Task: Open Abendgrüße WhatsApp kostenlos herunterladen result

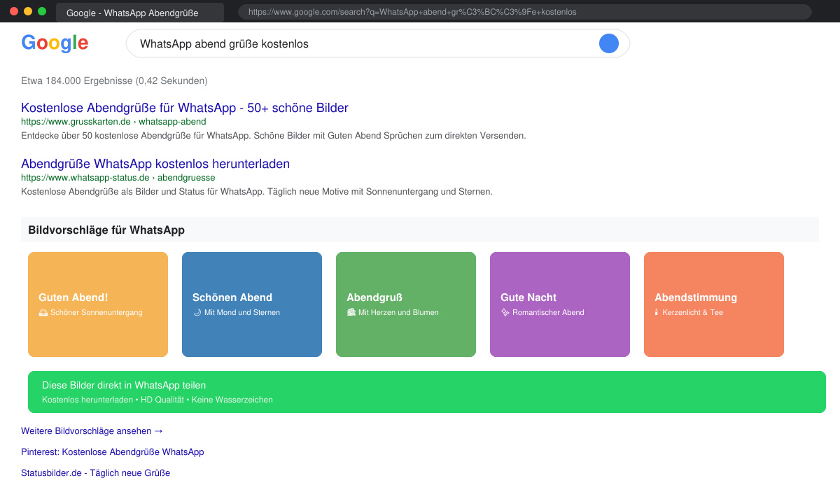Action: (x=155, y=164)
